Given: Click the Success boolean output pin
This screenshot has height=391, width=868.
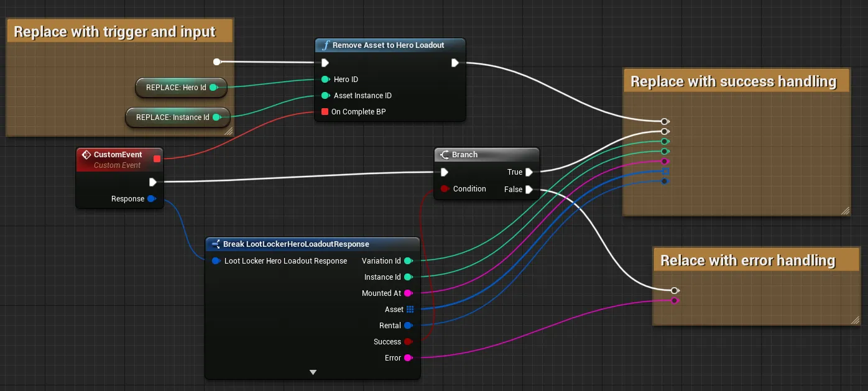Looking at the screenshot, I should [409, 342].
